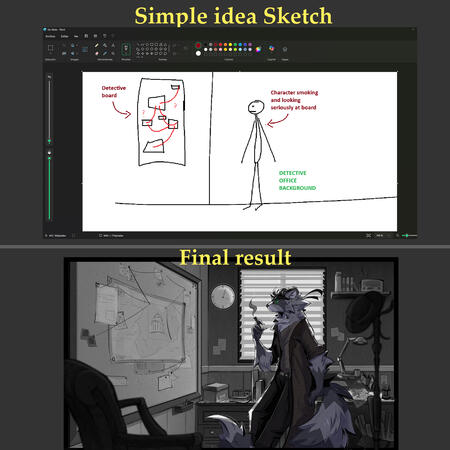Open the zoom percentage dropdown in status bar

[x=380, y=235]
